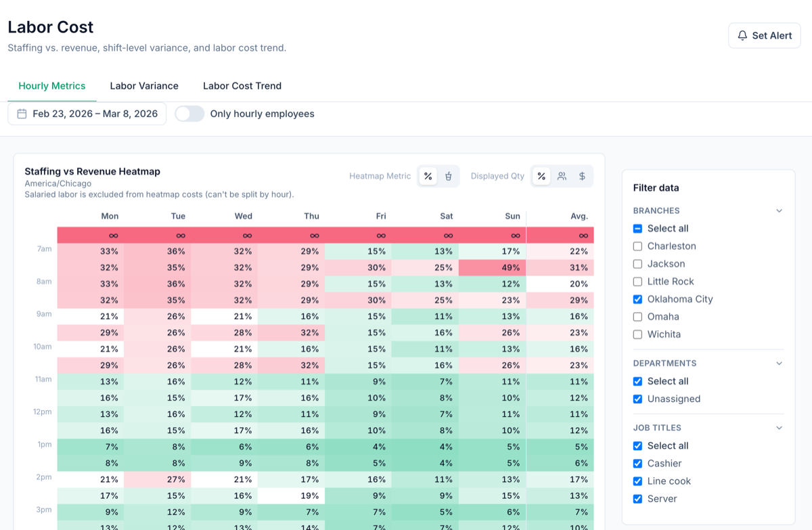Collapse the Branches filter section chevron
The height and width of the screenshot is (530, 812).
779,211
